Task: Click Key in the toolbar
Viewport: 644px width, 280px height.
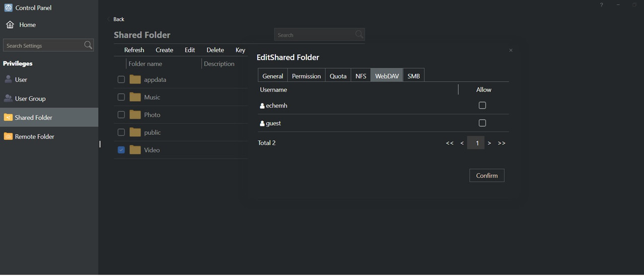Action: pos(240,50)
